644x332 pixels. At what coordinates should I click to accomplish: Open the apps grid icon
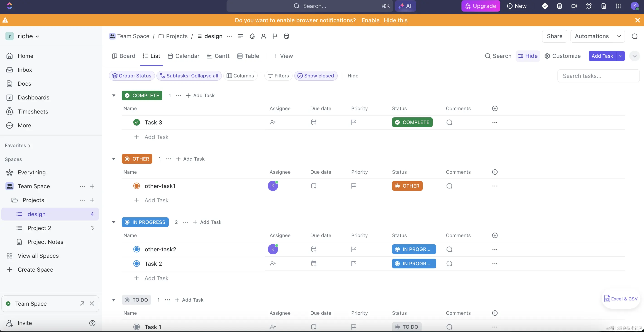(618, 6)
